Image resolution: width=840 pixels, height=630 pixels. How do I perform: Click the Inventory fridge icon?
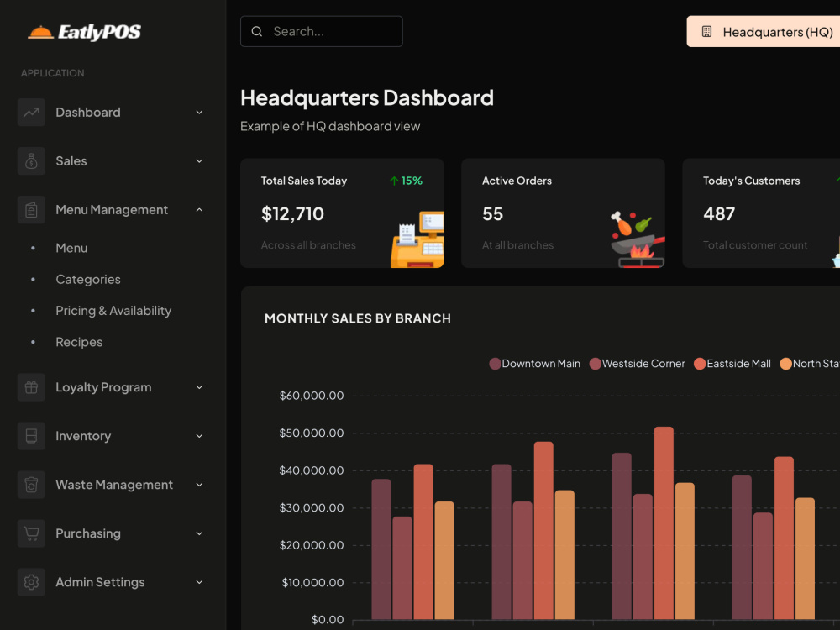[31, 436]
